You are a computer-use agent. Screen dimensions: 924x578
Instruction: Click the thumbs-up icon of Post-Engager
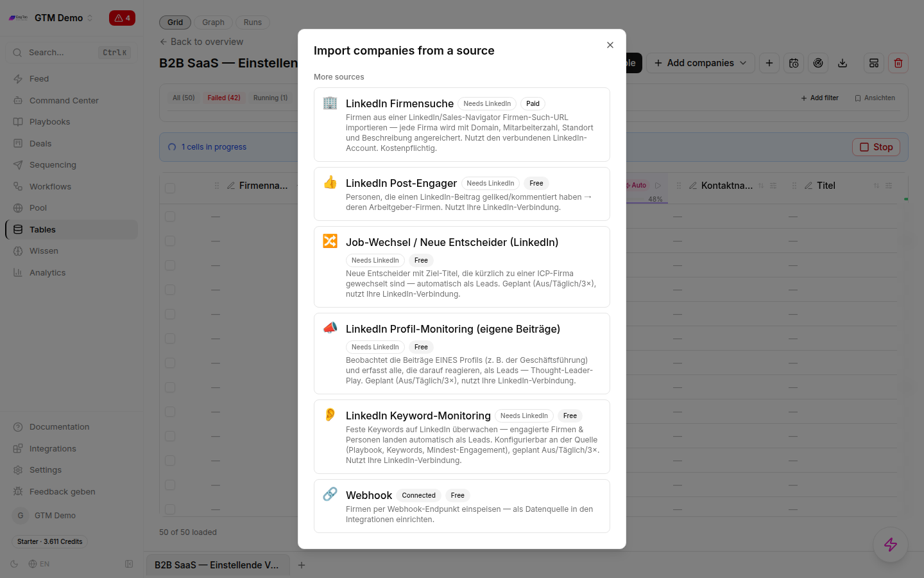click(330, 182)
